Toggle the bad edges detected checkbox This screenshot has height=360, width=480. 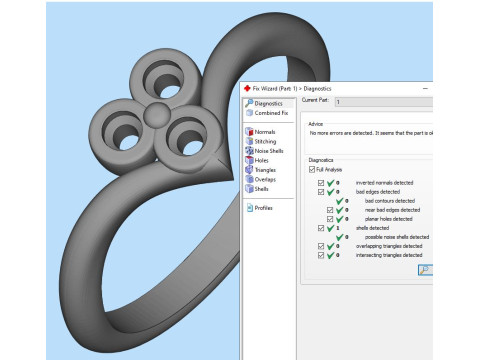321,192
